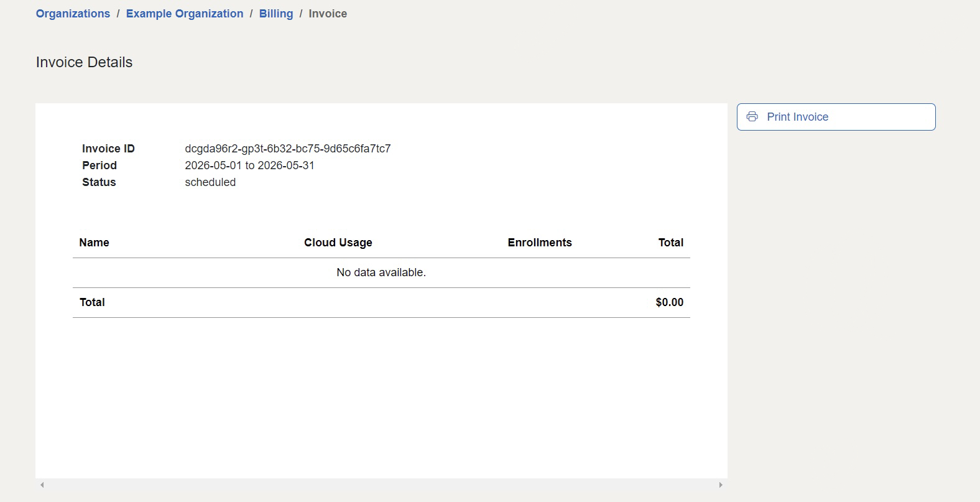Click the No data available message
This screenshot has height=502, width=980.
[x=381, y=272]
